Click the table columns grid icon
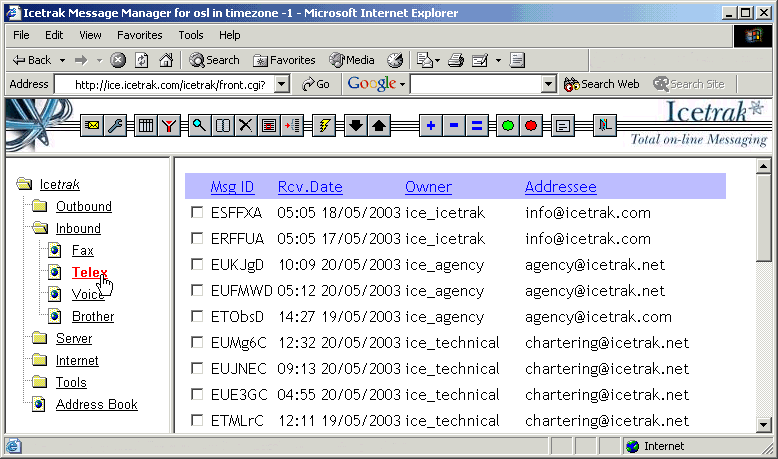778x459 pixels. pos(146,126)
